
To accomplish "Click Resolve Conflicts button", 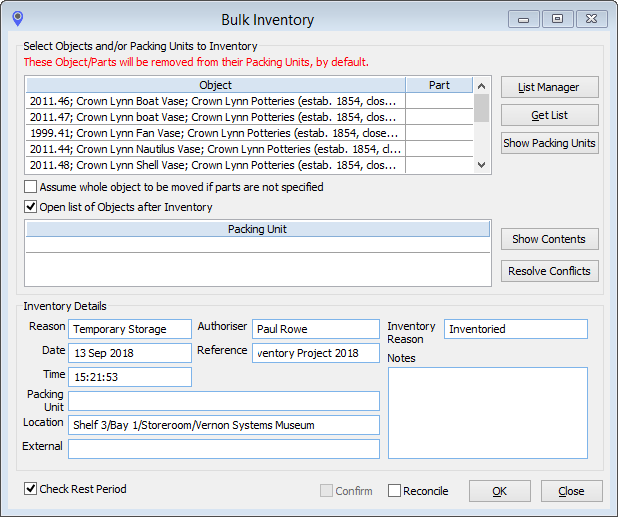I will pyautogui.click(x=549, y=271).
